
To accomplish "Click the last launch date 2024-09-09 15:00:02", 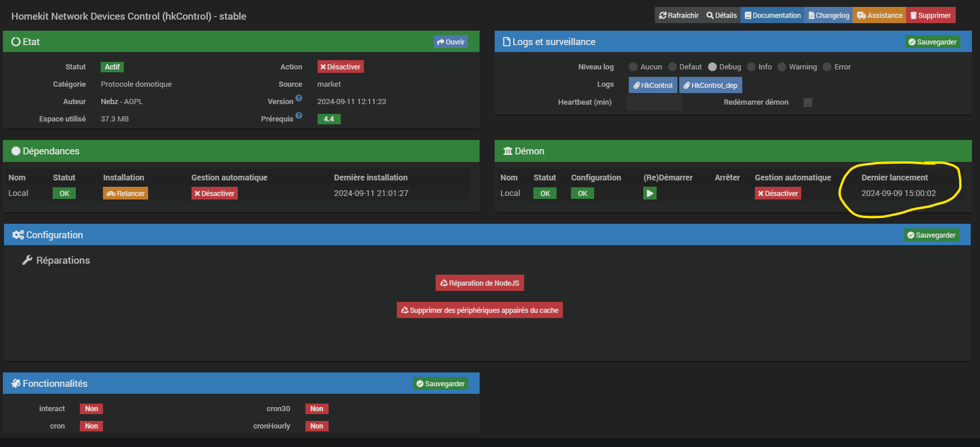I will [898, 193].
